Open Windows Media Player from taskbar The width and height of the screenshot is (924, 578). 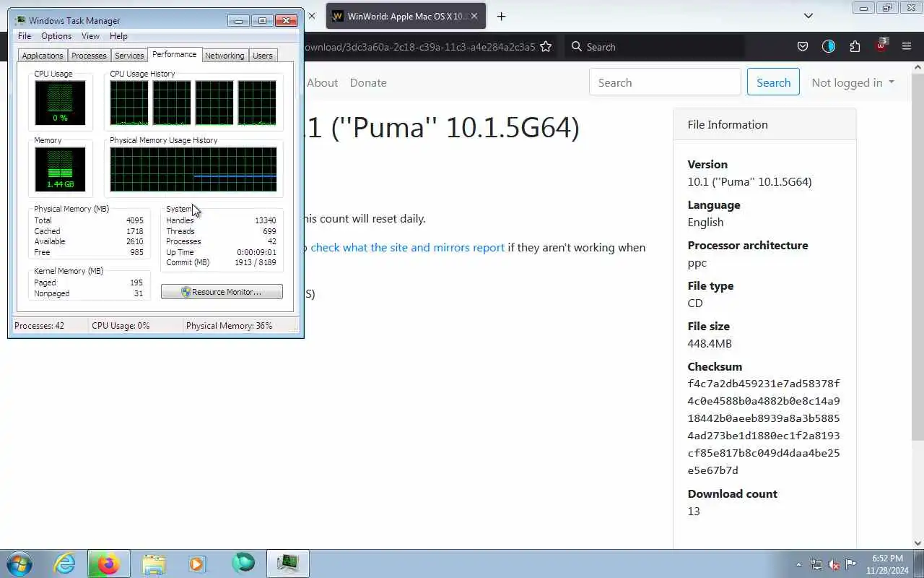click(198, 564)
